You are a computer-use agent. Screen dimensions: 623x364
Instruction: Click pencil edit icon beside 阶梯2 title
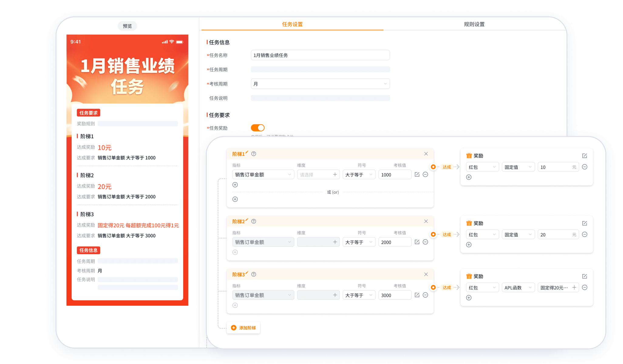247,220
